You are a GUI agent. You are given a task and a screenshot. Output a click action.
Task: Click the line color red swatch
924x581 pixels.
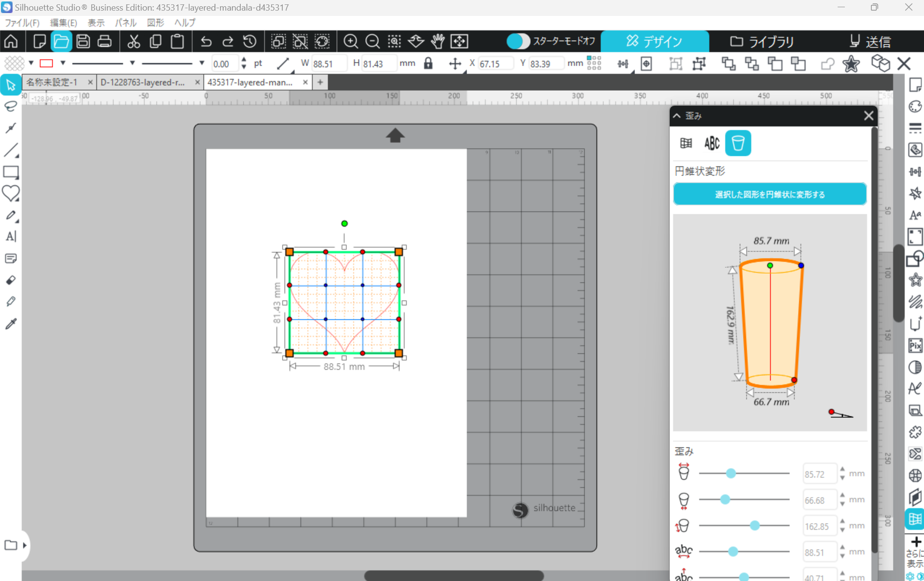(x=46, y=63)
